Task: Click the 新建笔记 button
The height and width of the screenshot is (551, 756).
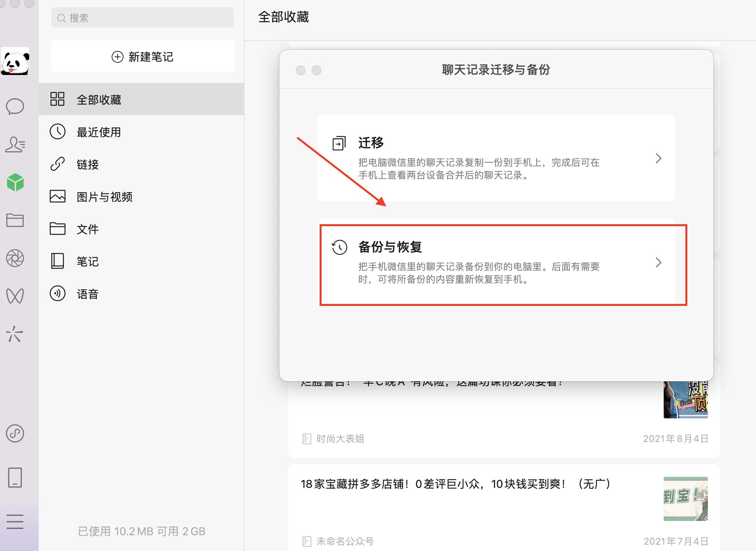Action: click(x=142, y=56)
